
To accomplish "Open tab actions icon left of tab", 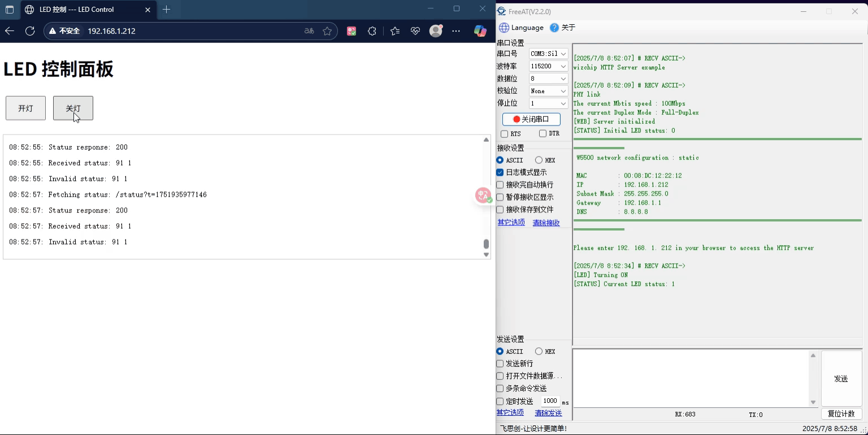I will (10, 10).
